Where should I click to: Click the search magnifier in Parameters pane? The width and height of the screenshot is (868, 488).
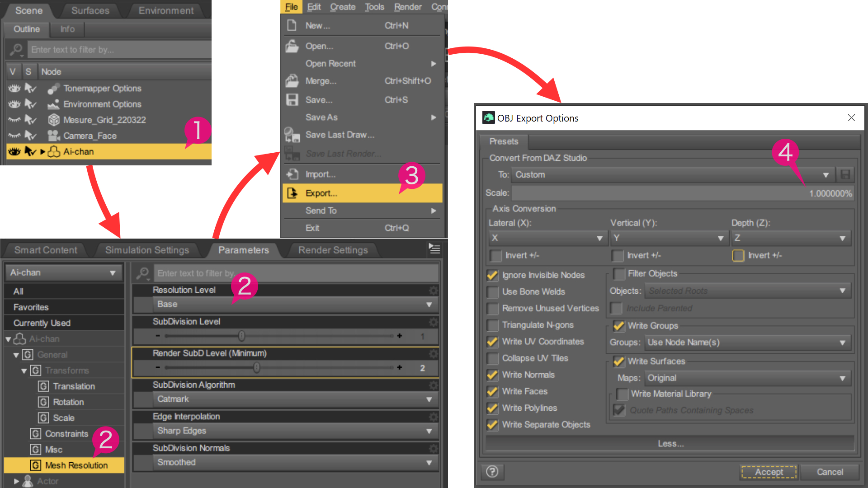pos(143,273)
